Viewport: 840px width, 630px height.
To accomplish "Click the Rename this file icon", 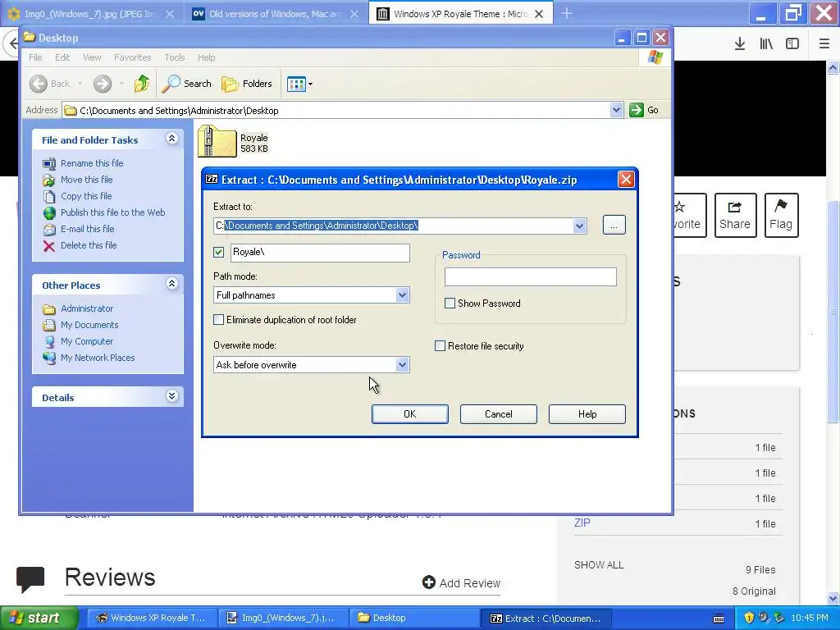I will (x=49, y=163).
